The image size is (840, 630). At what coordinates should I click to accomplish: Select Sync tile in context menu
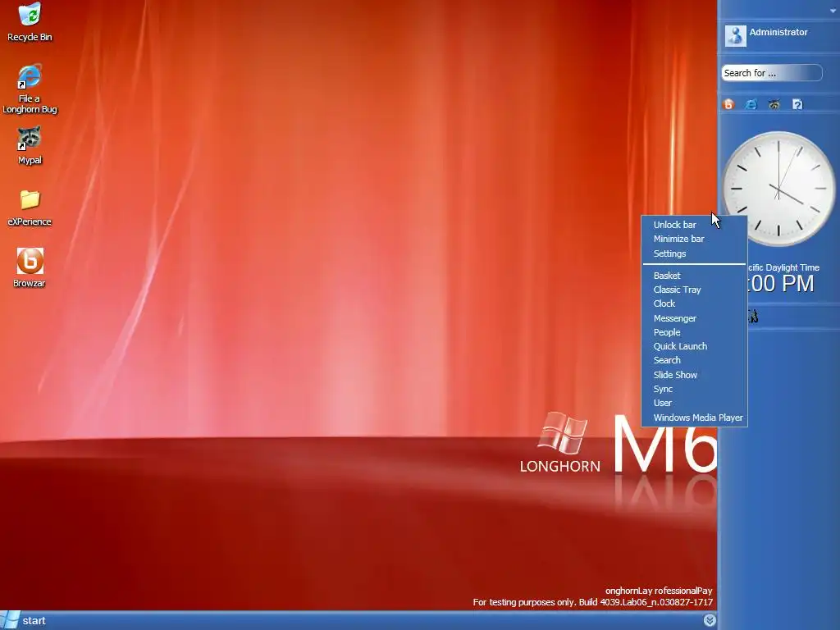click(x=694, y=389)
